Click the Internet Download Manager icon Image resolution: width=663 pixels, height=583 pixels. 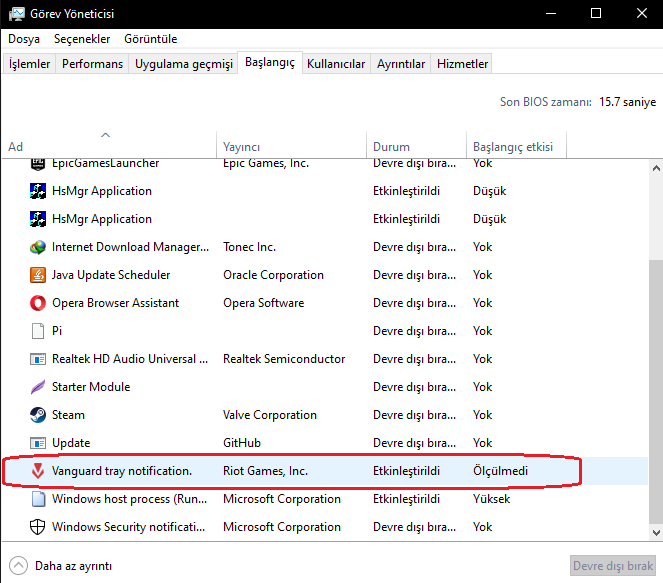click(x=38, y=247)
